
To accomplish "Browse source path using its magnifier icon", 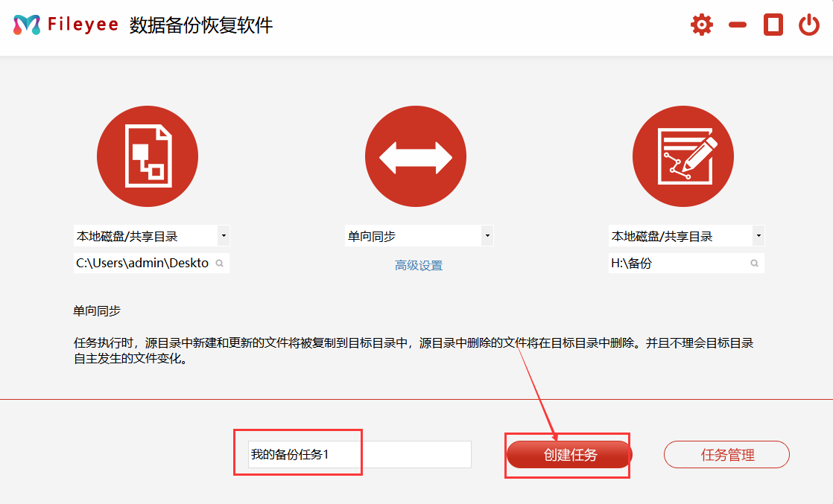I will pyautogui.click(x=219, y=264).
